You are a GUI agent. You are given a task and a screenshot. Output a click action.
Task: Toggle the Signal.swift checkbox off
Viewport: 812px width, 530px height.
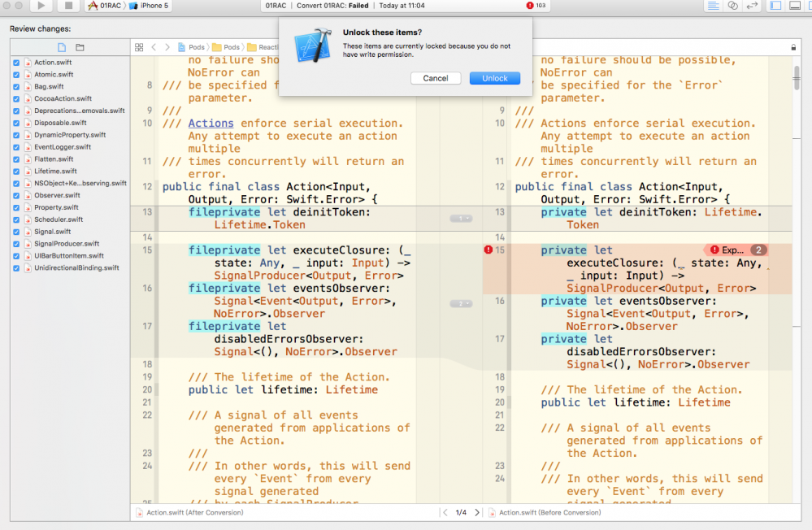click(17, 231)
